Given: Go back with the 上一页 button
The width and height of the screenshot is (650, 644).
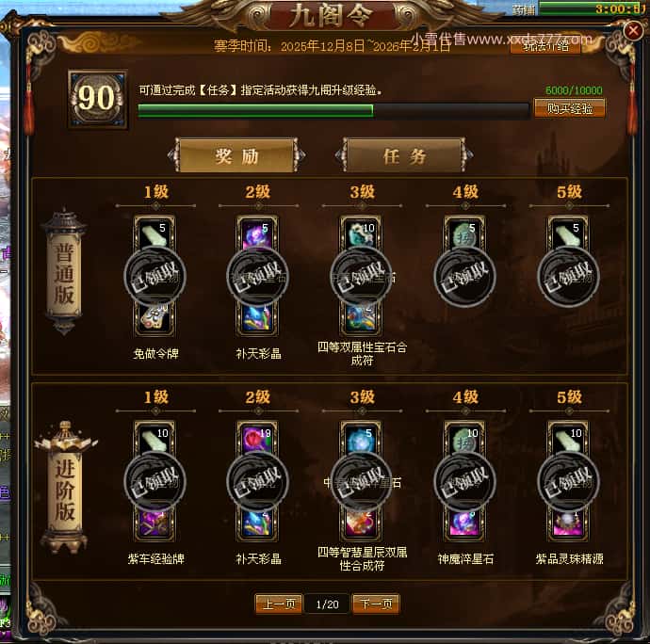Looking at the screenshot, I should pos(279,604).
